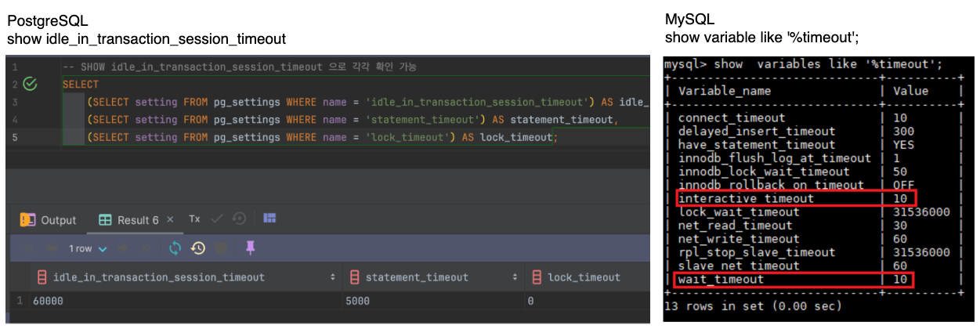Click the '13 rows in set' summary line
The height and width of the screenshot is (329, 980).
tap(754, 306)
